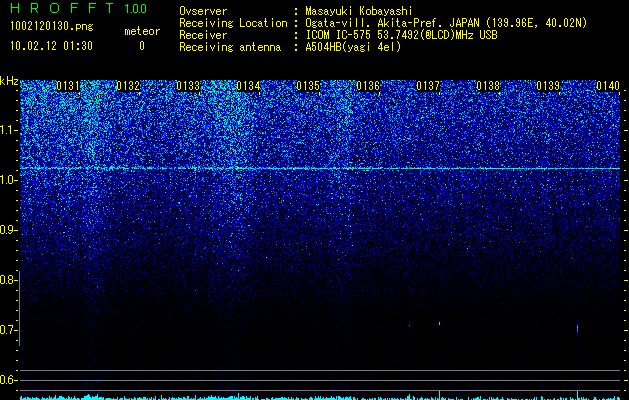Click the 'Receiving antenna' label
Viewport: 629px width, 400px height.
point(230,47)
